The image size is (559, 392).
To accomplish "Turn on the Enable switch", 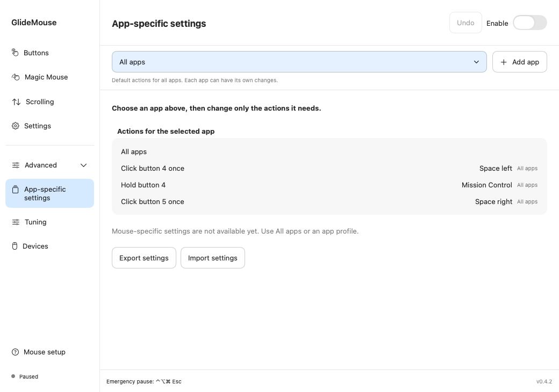I will [530, 23].
